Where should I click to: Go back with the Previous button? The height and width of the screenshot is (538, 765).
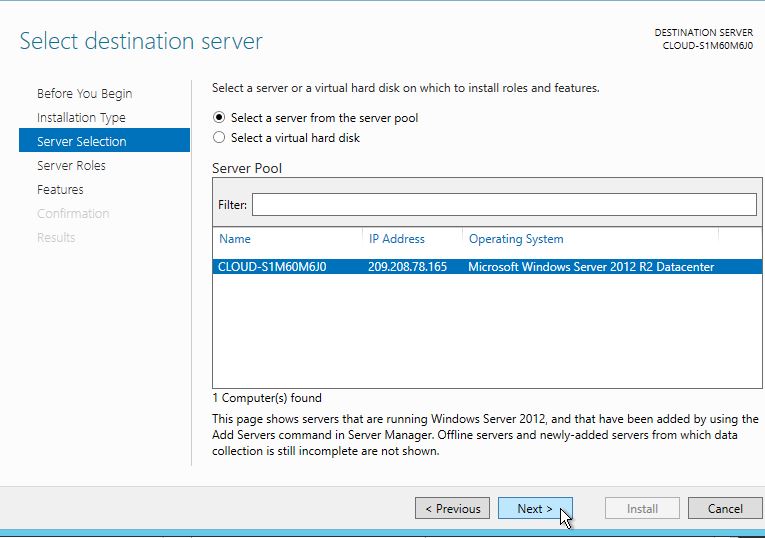click(x=452, y=508)
